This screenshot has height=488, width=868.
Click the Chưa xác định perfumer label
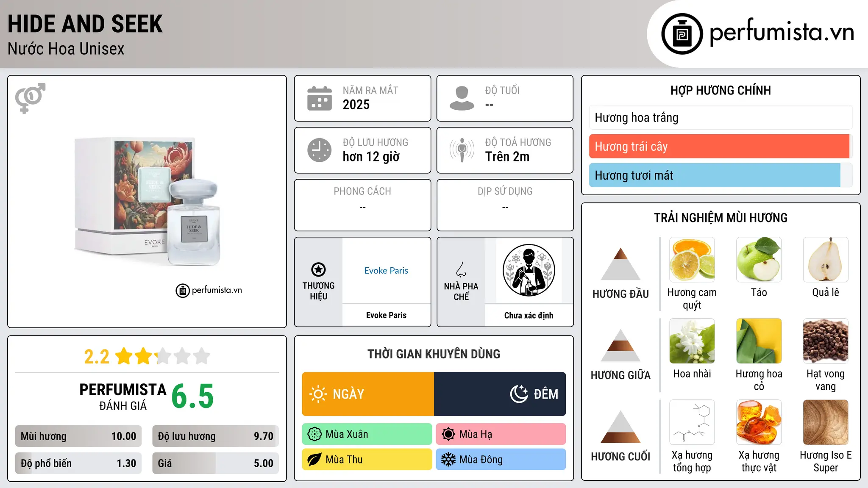point(529,315)
